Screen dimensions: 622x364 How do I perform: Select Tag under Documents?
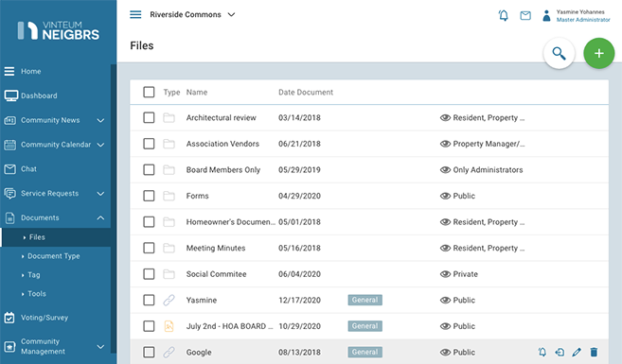(34, 275)
